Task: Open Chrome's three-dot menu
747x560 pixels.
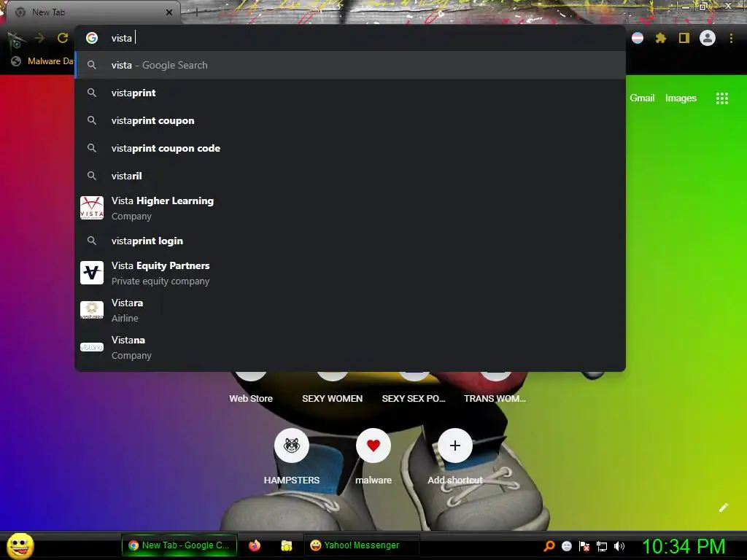Action: pyautogui.click(x=731, y=38)
